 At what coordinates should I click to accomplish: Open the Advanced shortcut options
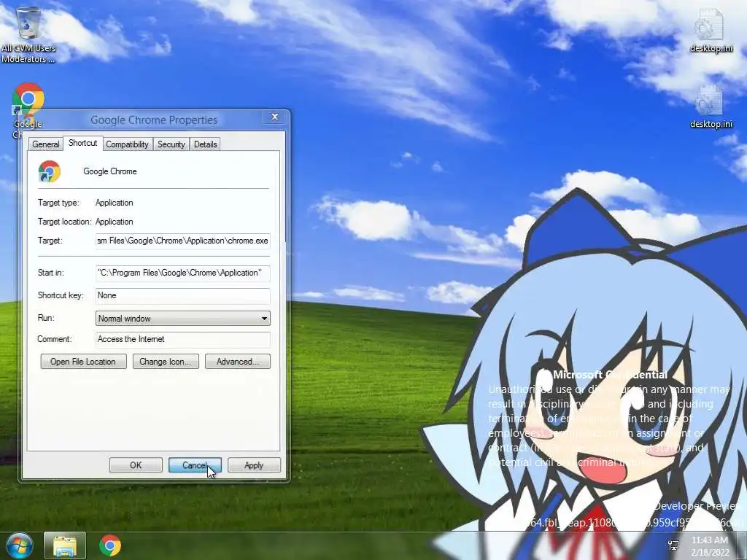(238, 362)
